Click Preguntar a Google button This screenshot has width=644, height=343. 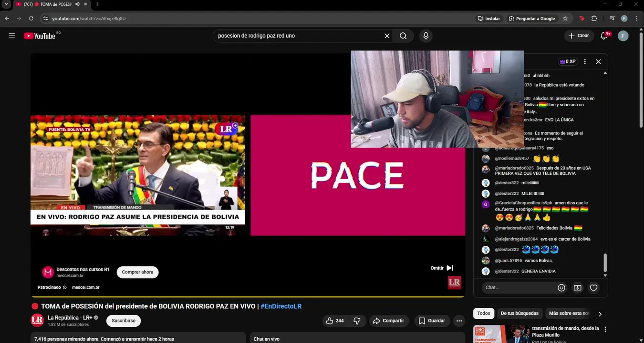[x=532, y=19]
